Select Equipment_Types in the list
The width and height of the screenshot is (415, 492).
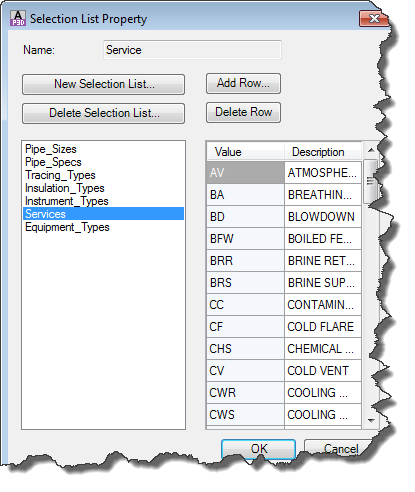tap(103, 227)
